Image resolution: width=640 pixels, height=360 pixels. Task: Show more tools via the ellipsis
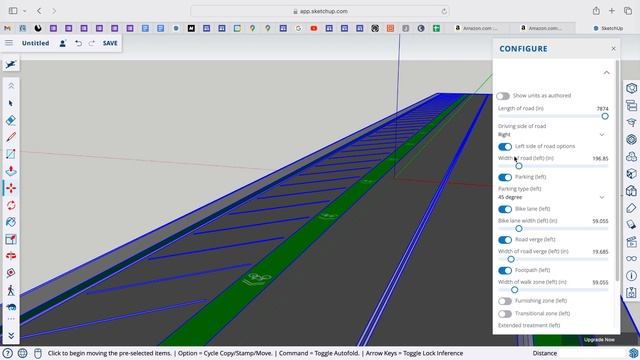pos(11,319)
